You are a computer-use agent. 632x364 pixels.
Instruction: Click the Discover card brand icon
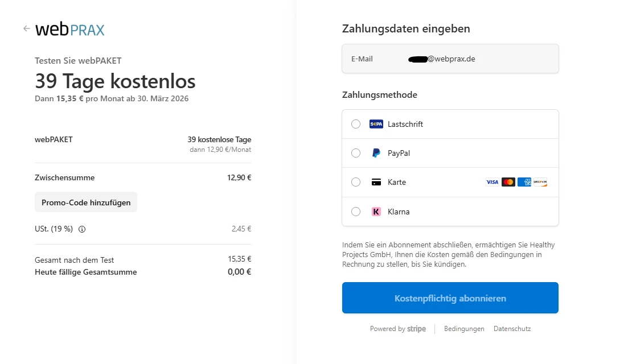[540, 183]
